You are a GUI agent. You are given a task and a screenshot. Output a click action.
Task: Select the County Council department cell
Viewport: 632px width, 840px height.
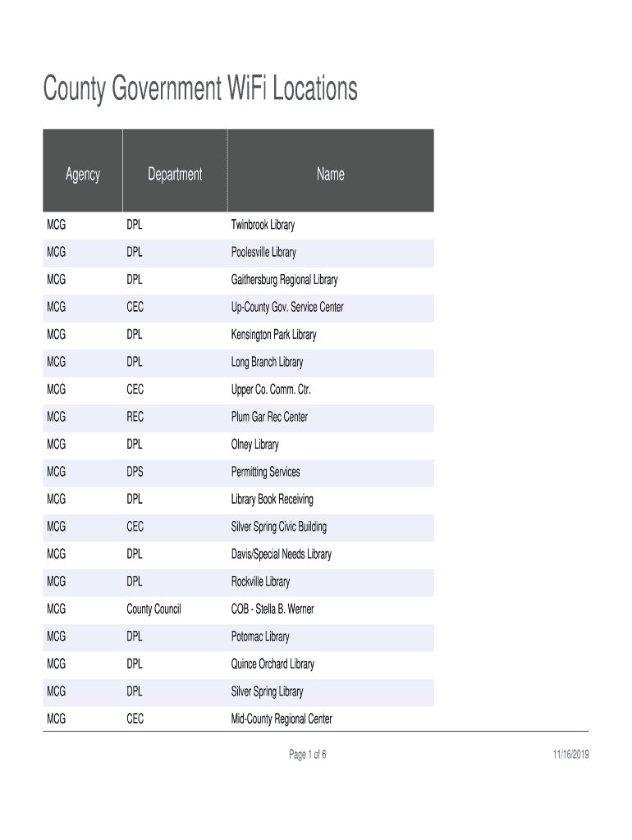click(x=153, y=609)
